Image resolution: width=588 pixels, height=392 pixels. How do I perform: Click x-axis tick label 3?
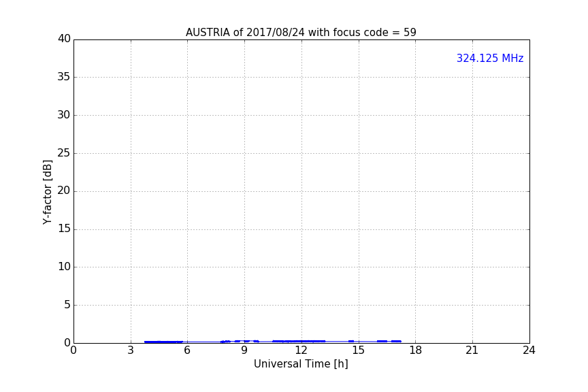[x=131, y=350]
